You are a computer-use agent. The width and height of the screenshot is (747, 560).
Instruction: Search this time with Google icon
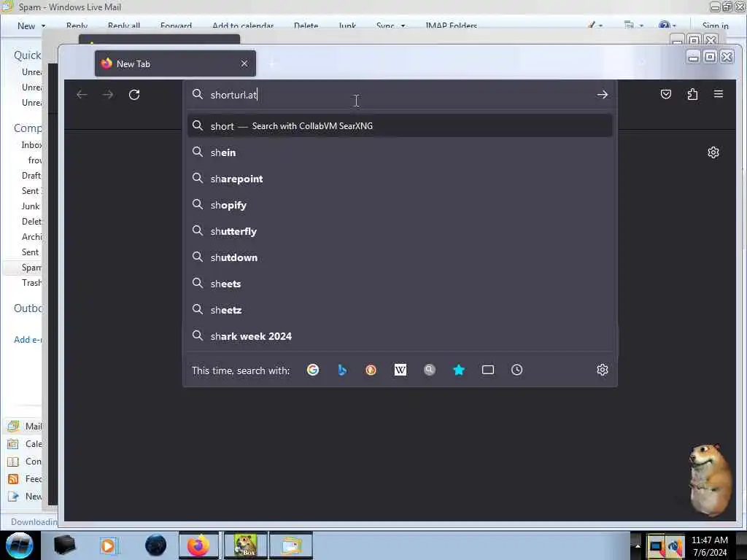313,370
